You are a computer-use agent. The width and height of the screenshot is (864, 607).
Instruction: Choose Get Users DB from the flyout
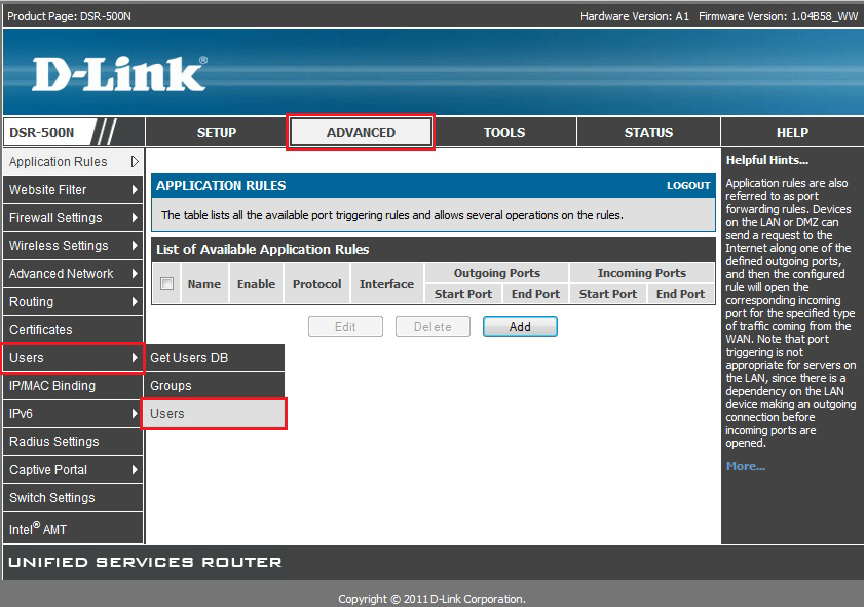[x=215, y=357]
